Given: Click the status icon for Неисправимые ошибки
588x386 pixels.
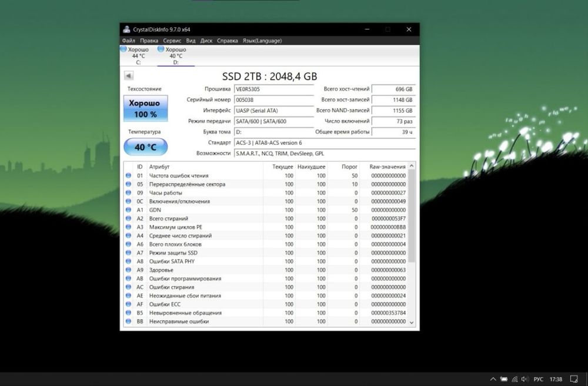Looking at the screenshot, I should tap(128, 321).
